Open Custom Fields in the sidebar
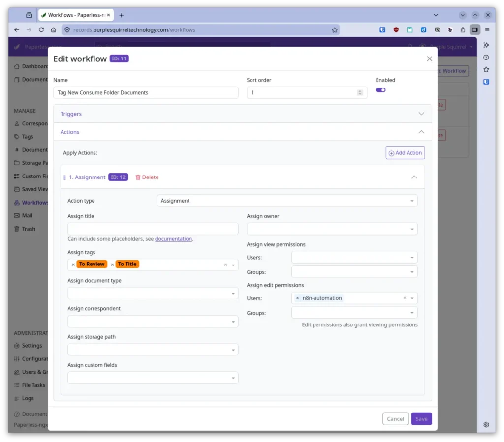Viewport: 504px width, 442px height. [33, 176]
